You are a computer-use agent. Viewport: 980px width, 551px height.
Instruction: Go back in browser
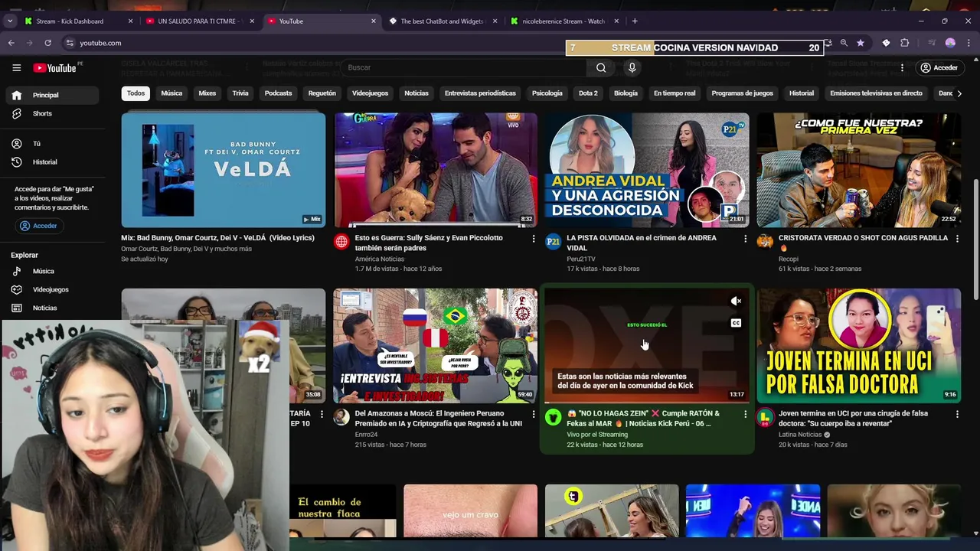tap(11, 43)
